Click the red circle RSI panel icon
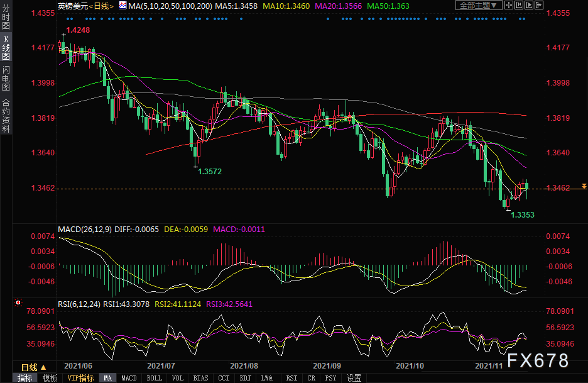This screenshot has height=383, width=588. click(x=17, y=303)
